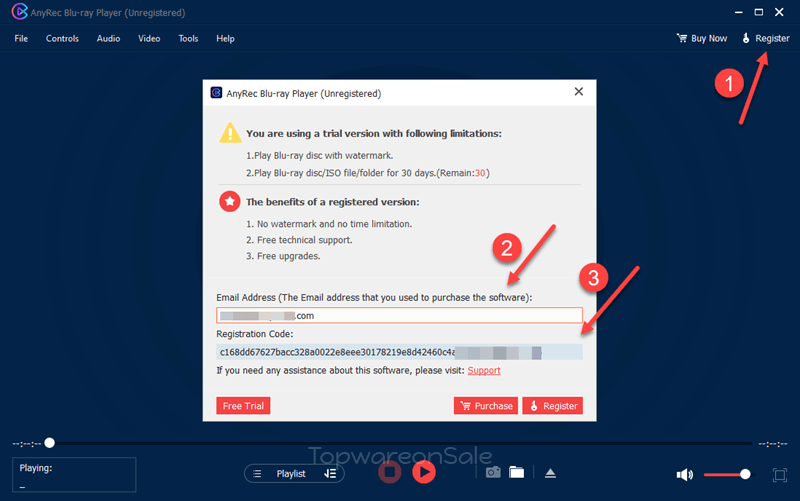Open the Tools menu
The width and height of the screenshot is (800, 501).
click(x=188, y=39)
